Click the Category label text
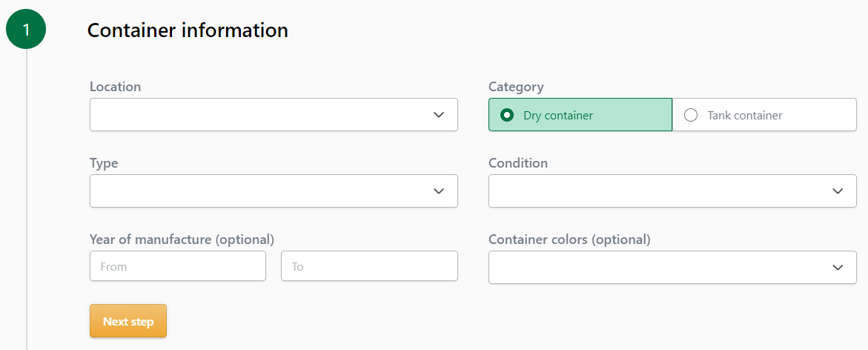868x350 pixels. tap(516, 87)
